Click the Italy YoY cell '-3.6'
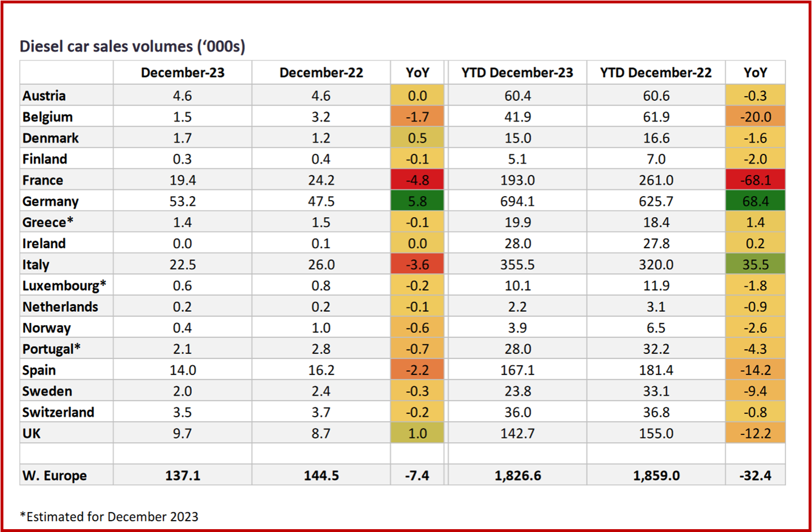The image size is (812, 532). click(418, 265)
